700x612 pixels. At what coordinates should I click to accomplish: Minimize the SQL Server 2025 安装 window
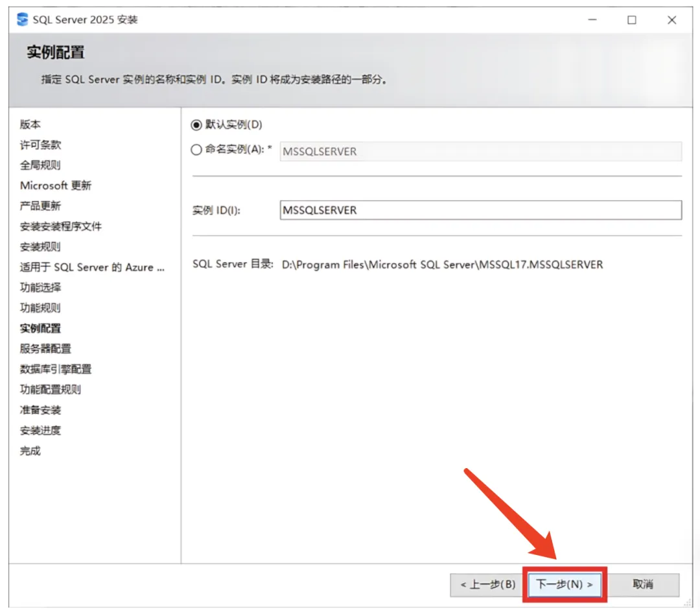click(592, 19)
